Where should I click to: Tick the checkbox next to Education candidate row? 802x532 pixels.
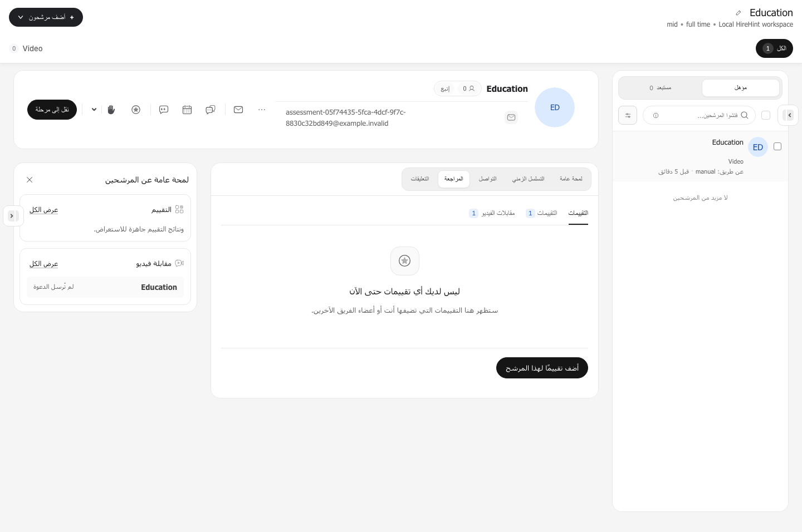(777, 146)
